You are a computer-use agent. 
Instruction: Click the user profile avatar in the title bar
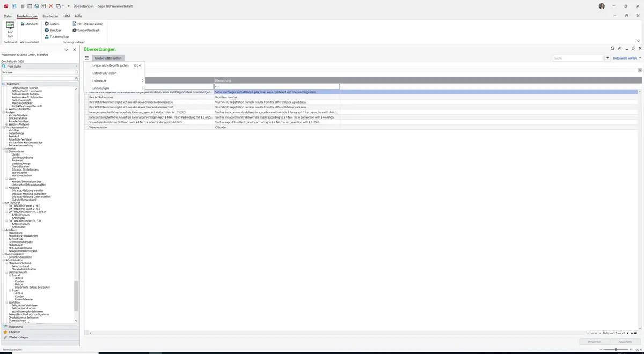[x=602, y=6]
